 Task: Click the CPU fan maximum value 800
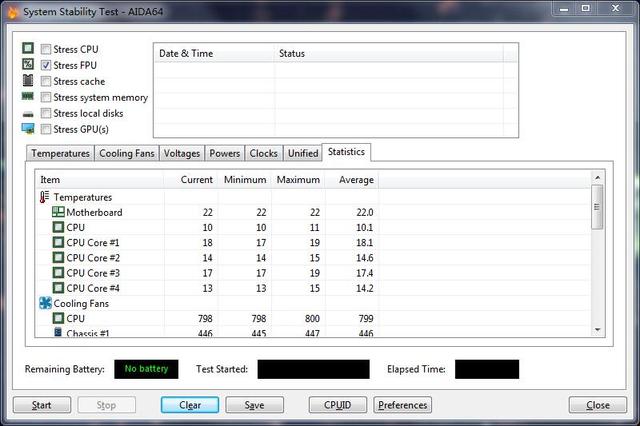click(x=312, y=318)
